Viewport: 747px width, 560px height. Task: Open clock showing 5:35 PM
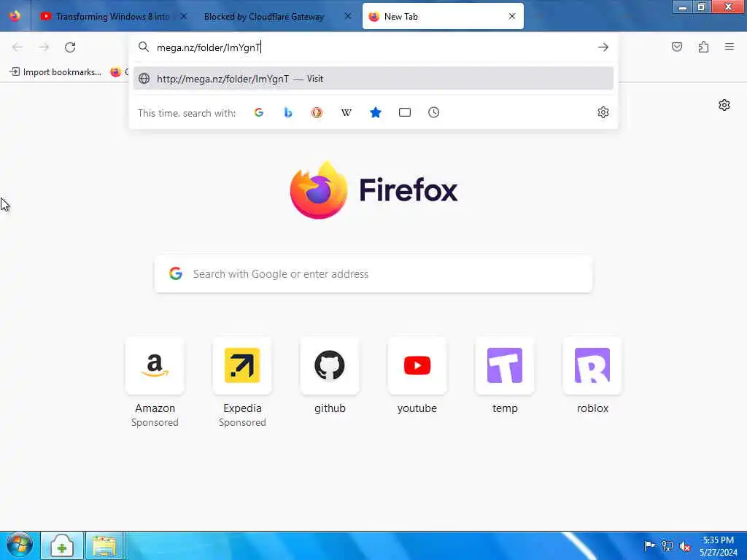point(719,546)
